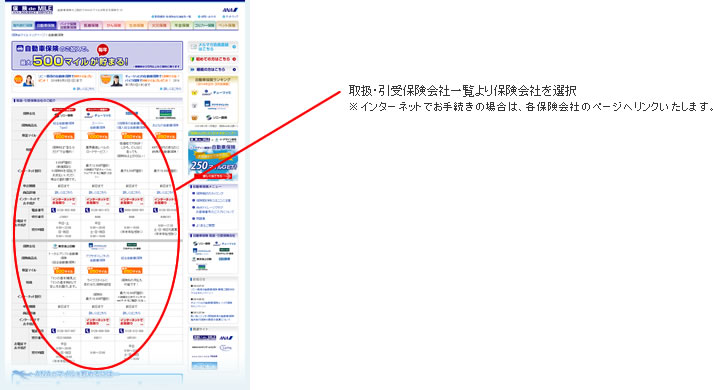Click the orange miles badge in the ソニー損保 column
713x390 pixels.
[64, 135]
